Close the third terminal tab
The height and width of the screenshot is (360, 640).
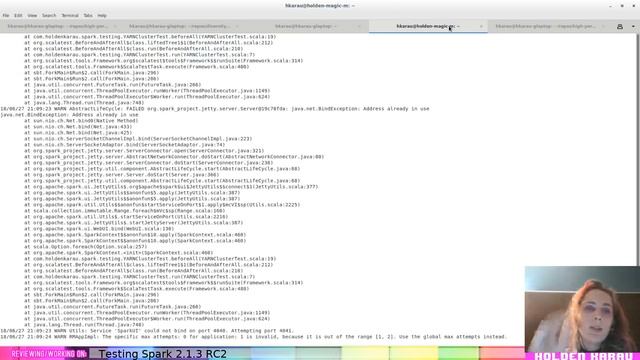tap(359, 27)
